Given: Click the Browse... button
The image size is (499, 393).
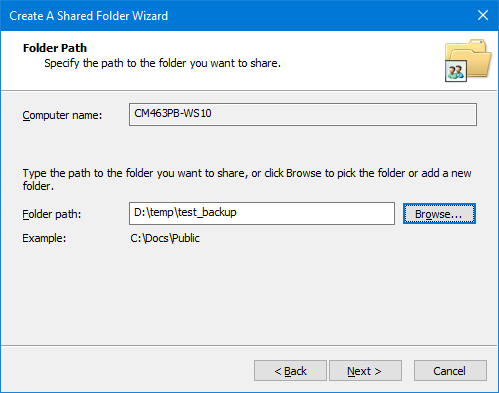Looking at the screenshot, I should (439, 214).
